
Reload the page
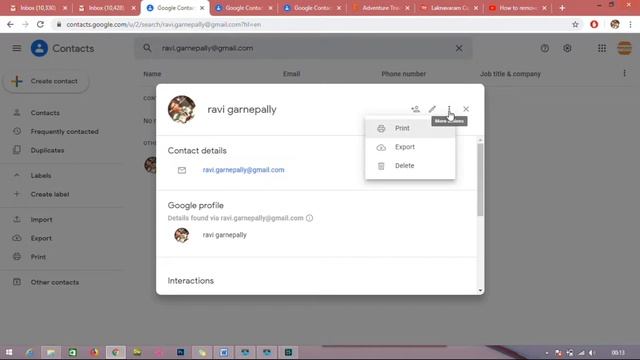40,24
